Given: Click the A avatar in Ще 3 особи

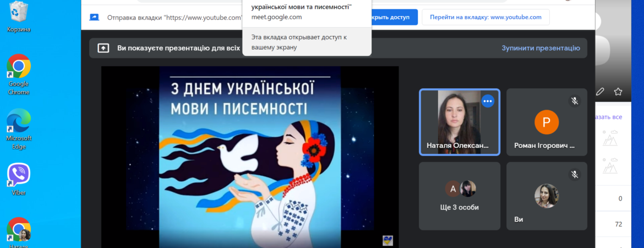Looking at the screenshot, I should click(453, 189).
